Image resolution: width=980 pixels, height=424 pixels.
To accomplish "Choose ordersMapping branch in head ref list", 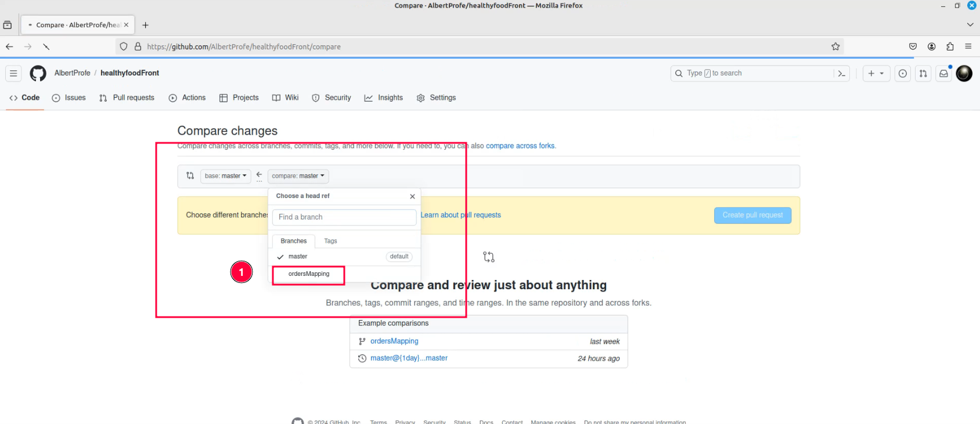I will (344, 274).
